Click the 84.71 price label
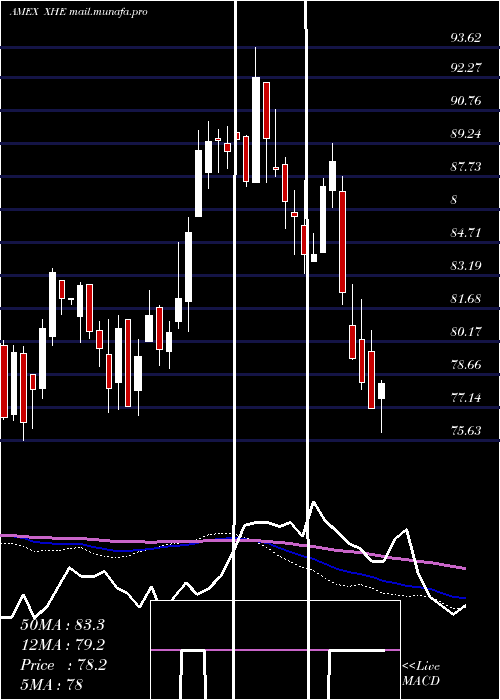The image size is (500, 700). (x=466, y=233)
